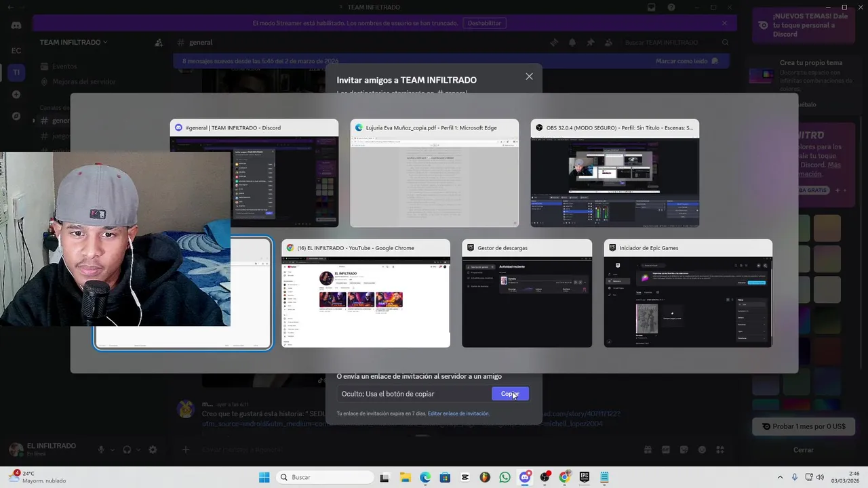Select the TI server icon
Screen dimensions: 868x488
click(x=16, y=73)
